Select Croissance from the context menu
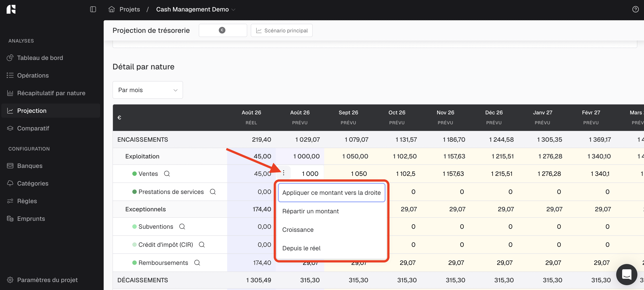This screenshot has height=290, width=644. (x=331, y=230)
